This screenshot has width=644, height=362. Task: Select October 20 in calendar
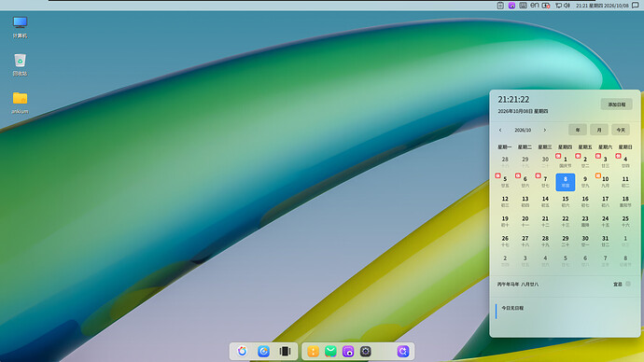(x=525, y=221)
